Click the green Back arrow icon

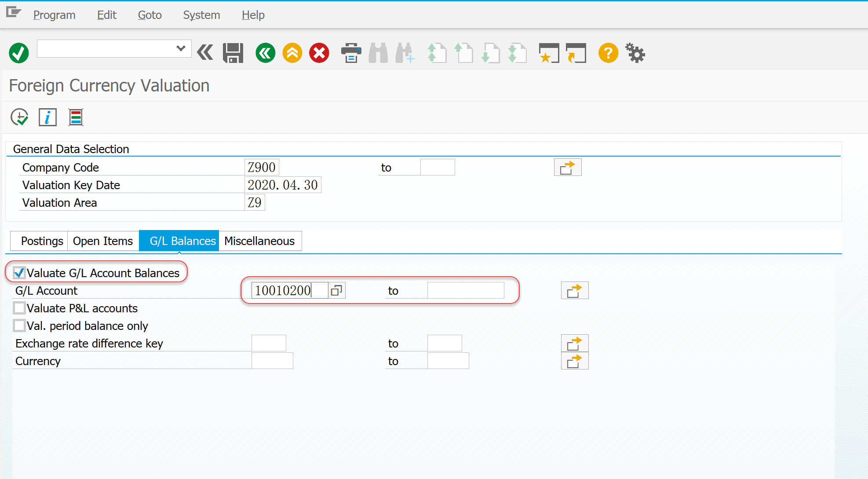pos(265,53)
